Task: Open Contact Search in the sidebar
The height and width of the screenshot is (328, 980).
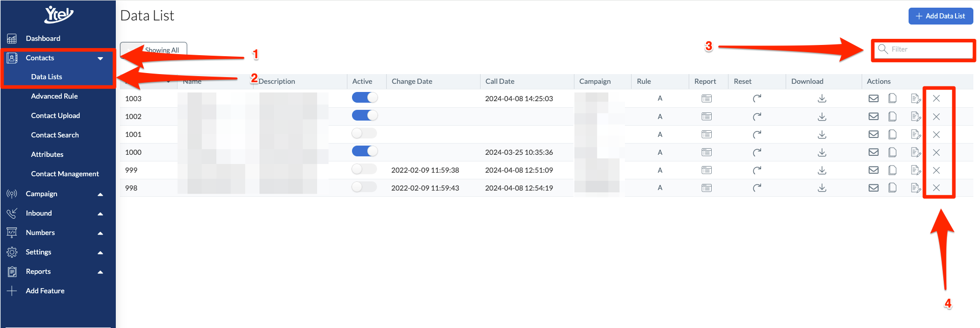Action: tap(55, 135)
